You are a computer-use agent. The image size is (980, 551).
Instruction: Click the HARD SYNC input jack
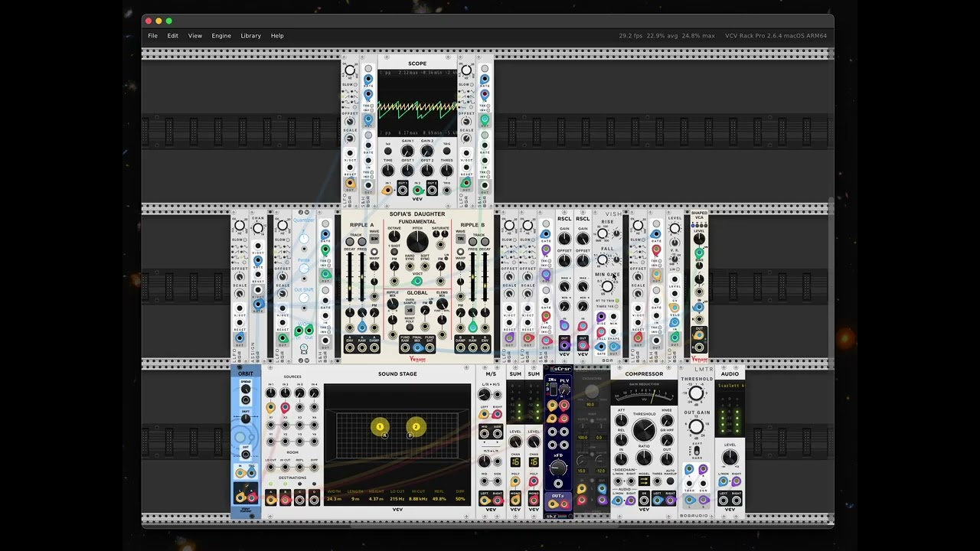click(x=410, y=266)
